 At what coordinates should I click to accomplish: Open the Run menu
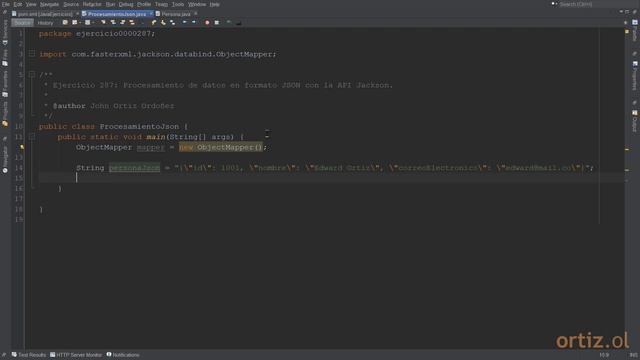(x=110, y=4)
